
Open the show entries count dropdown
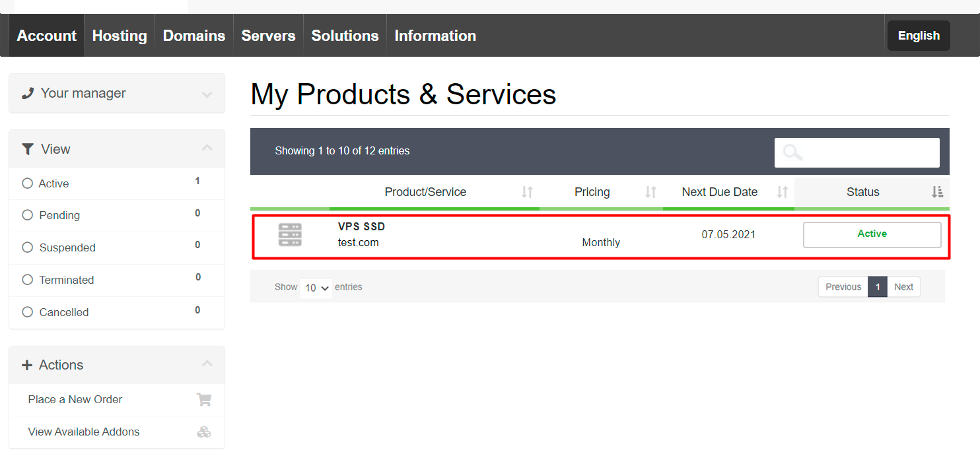pos(316,288)
